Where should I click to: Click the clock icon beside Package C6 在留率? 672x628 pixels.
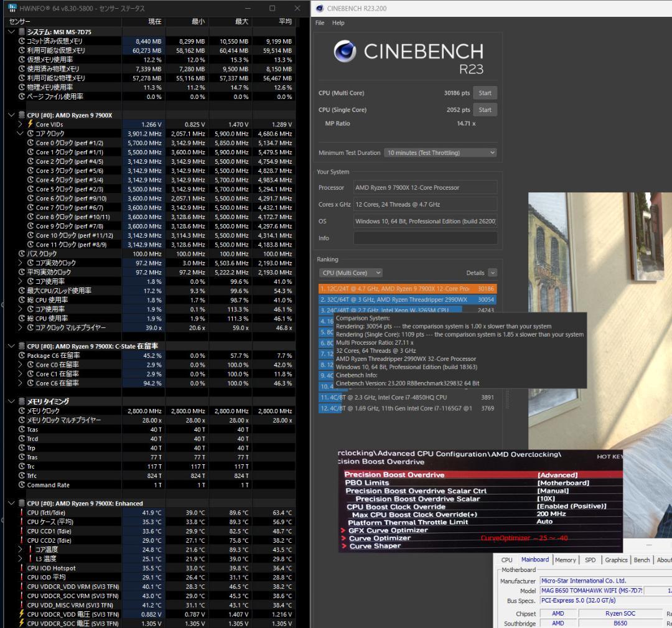(x=22, y=355)
